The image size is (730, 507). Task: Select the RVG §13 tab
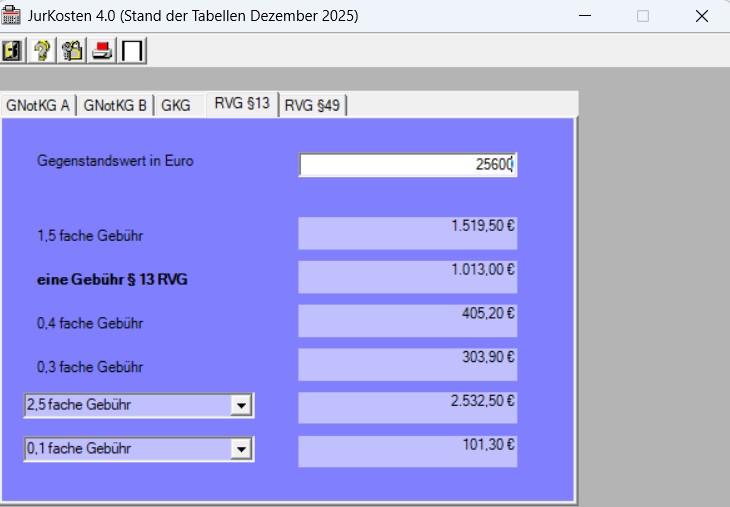pyautogui.click(x=242, y=103)
